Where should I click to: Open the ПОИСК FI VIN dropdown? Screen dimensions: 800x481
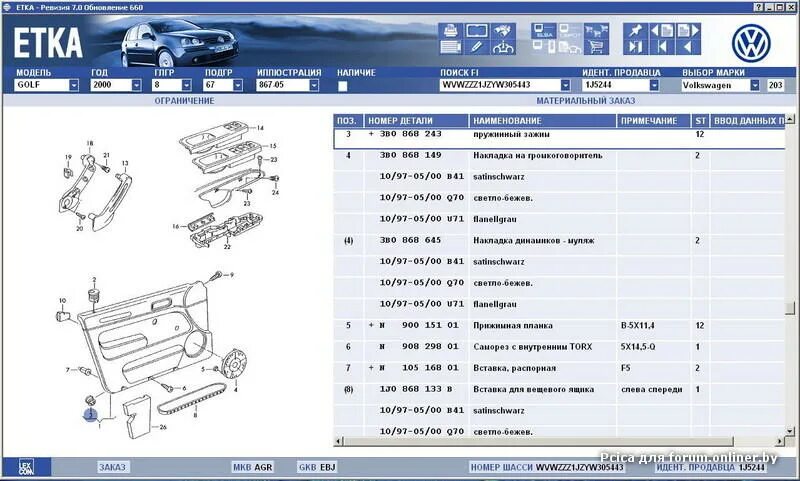565,85
